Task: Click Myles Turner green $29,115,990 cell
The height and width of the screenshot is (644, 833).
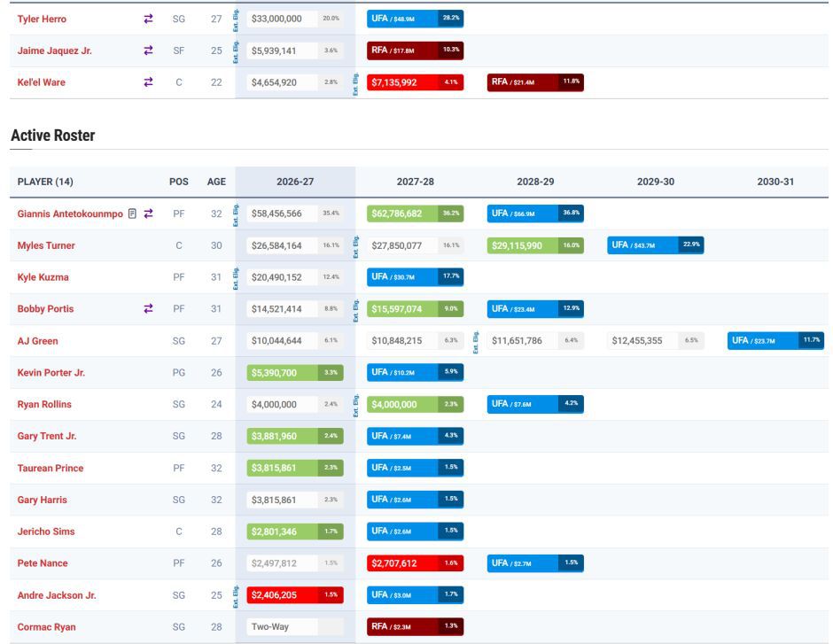Action: [535, 245]
